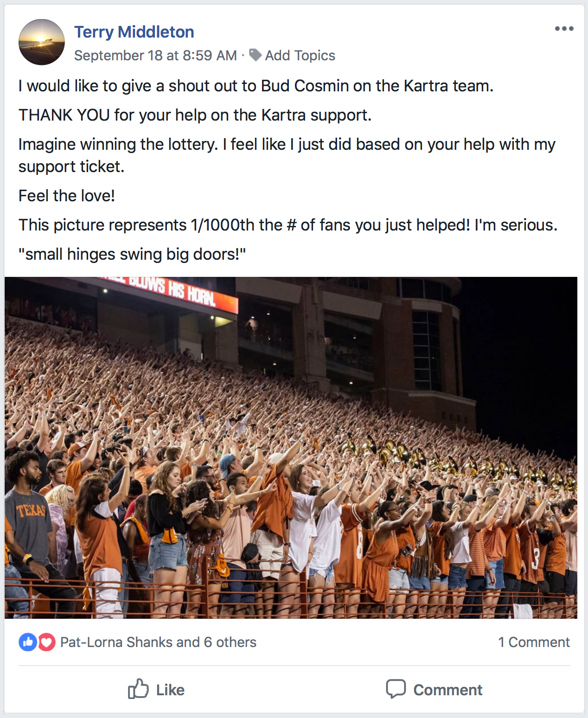Open the September 18 post timestamp
588x718 pixels.
(155, 56)
